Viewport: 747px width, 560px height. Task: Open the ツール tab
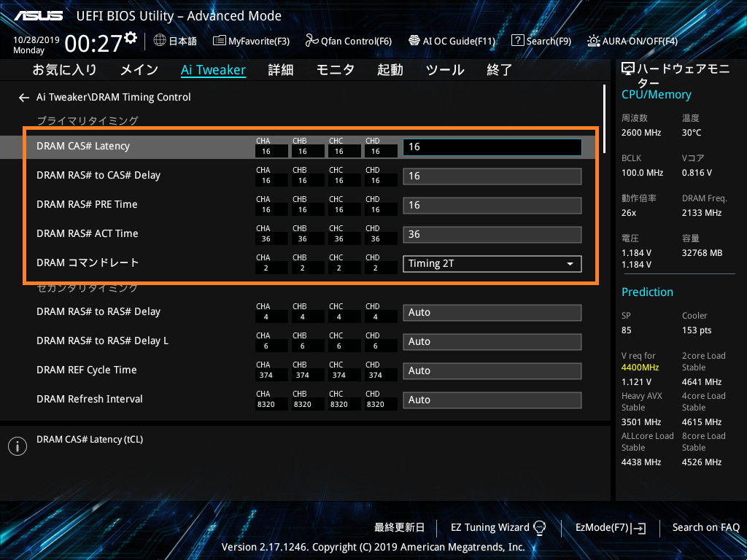coord(445,70)
